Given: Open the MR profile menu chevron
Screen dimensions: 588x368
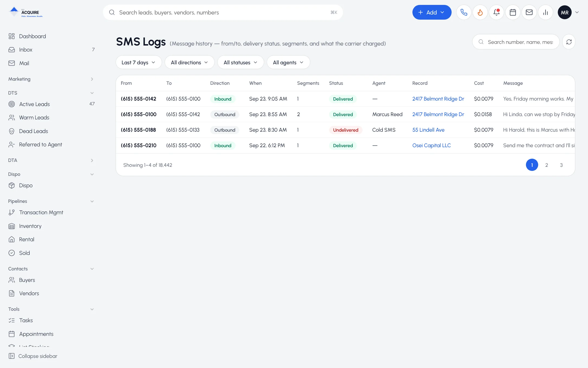Looking at the screenshot, I should click(x=577, y=12).
